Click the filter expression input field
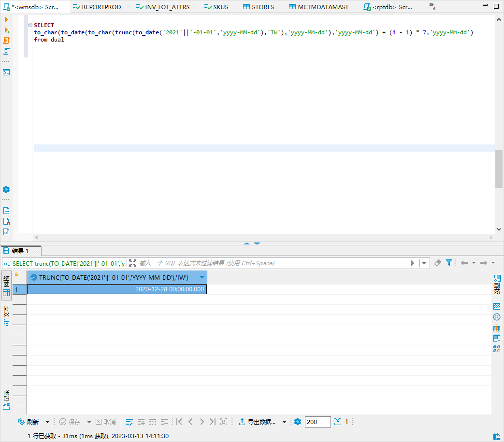The width and height of the screenshot is (504, 442). click(x=273, y=263)
